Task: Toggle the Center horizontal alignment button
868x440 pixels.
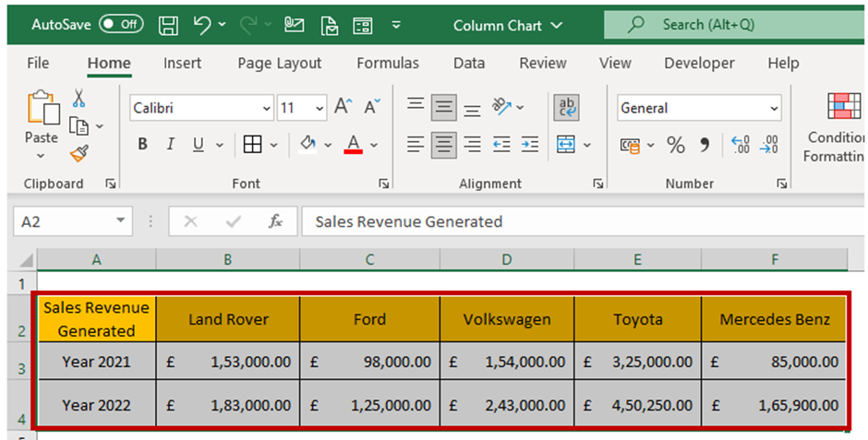Action: (x=444, y=146)
